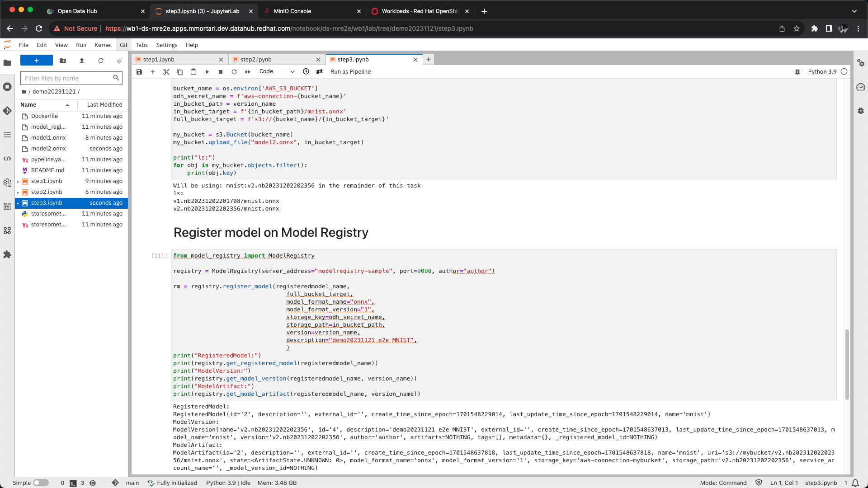The image size is (868, 488).
Task: Click the notebook vertical scrollbar thumb
Action: [847, 364]
